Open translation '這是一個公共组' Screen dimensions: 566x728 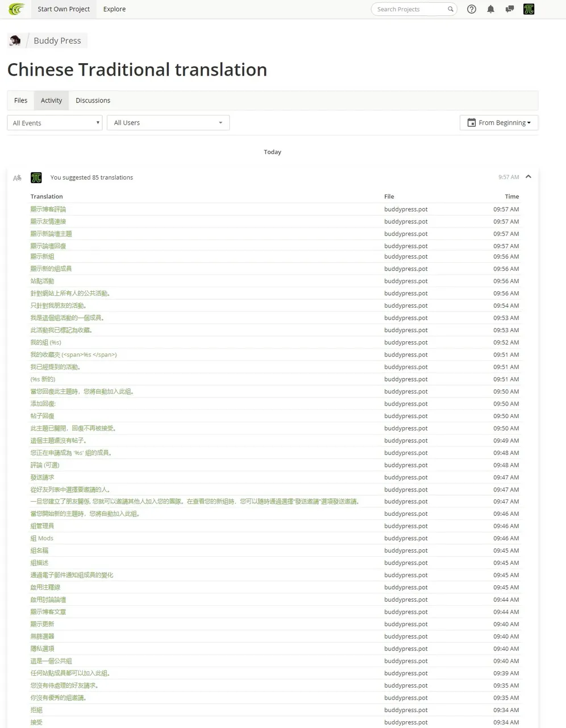(51, 661)
